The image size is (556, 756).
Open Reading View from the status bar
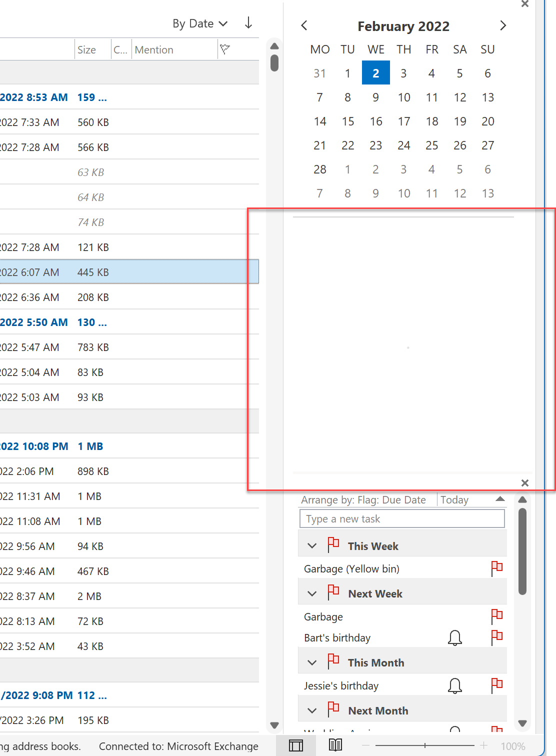(x=335, y=745)
